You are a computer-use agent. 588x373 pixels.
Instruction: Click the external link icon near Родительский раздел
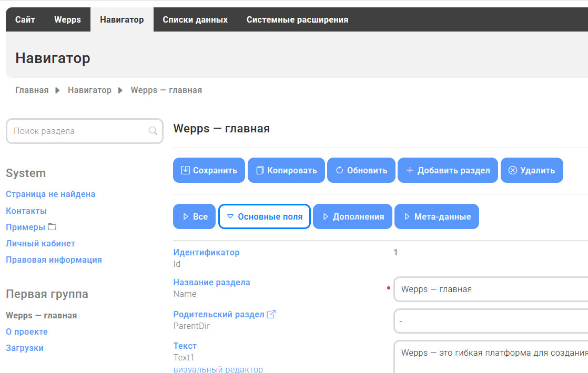pos(270,313)
